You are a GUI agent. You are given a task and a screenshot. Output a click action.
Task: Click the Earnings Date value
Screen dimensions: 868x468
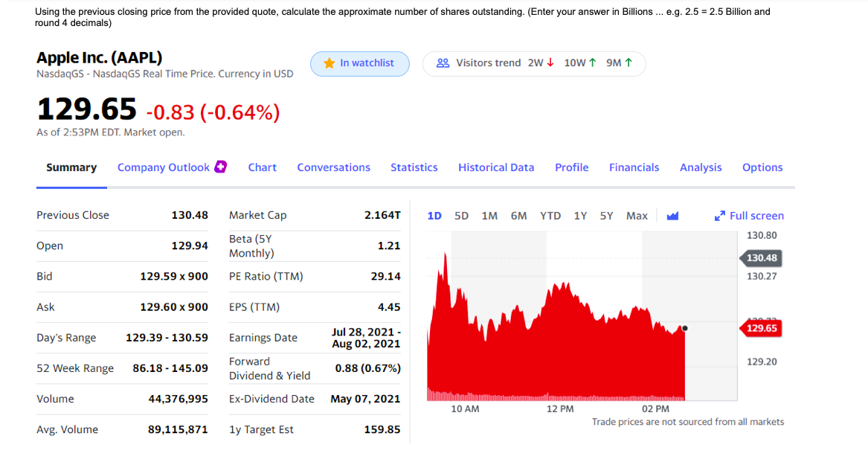click(x=367, y=338)
